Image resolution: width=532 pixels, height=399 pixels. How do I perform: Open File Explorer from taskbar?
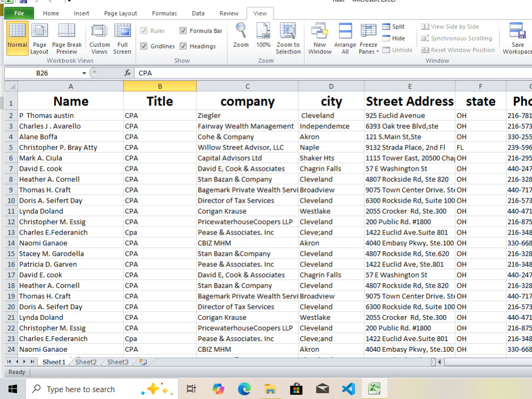(x=270, y=389)
